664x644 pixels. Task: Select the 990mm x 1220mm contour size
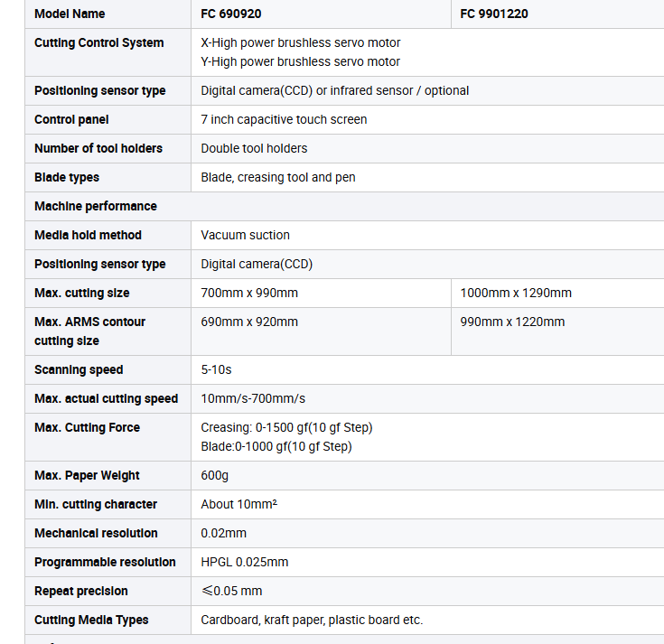point(512,322)
